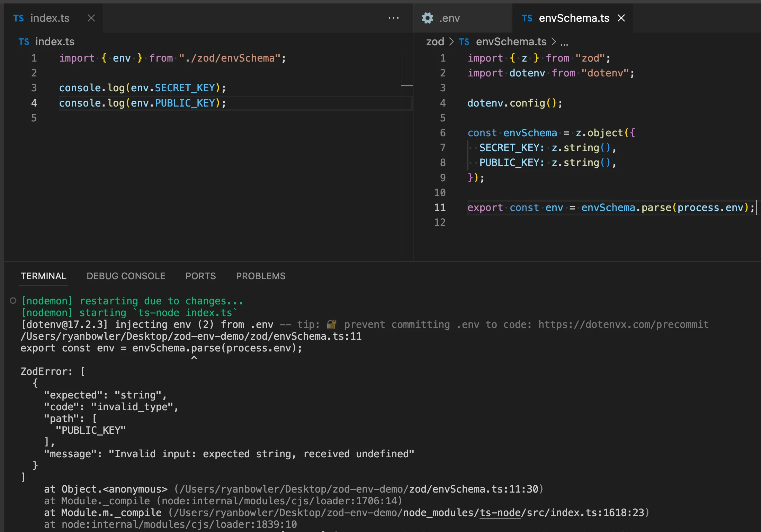The image size is (761, 532).
Task: Open the PORTS panel tab
Action: 200,276
